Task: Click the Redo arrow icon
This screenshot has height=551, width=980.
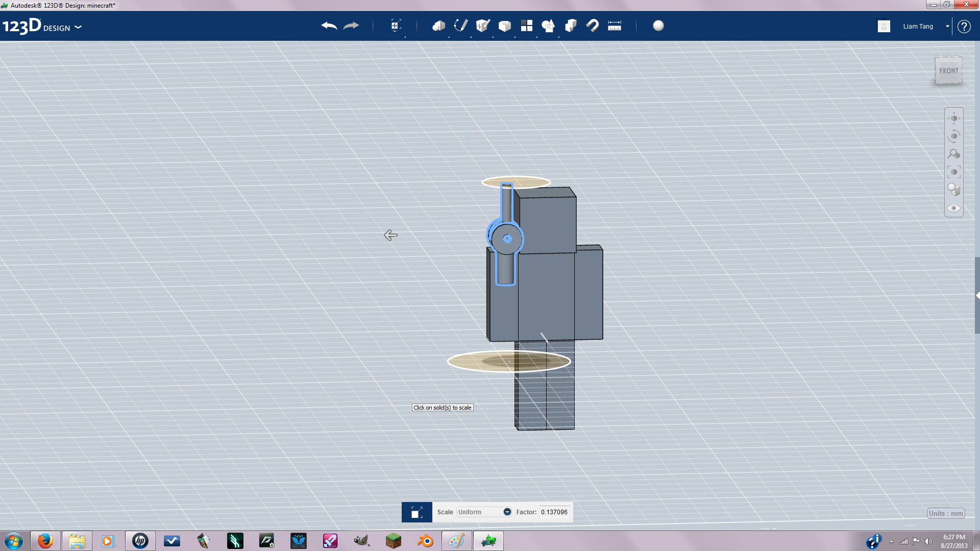Action: 351,26
